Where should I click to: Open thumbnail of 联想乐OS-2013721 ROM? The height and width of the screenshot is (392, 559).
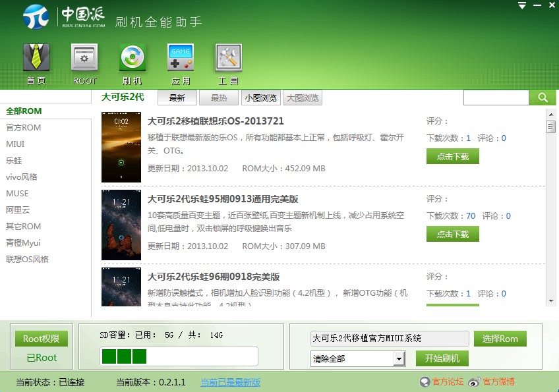(x=121, y=147)
